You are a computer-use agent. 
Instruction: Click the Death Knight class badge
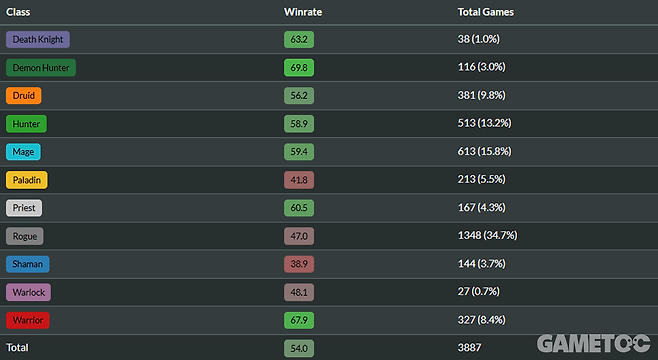click(x=38, y=39)
